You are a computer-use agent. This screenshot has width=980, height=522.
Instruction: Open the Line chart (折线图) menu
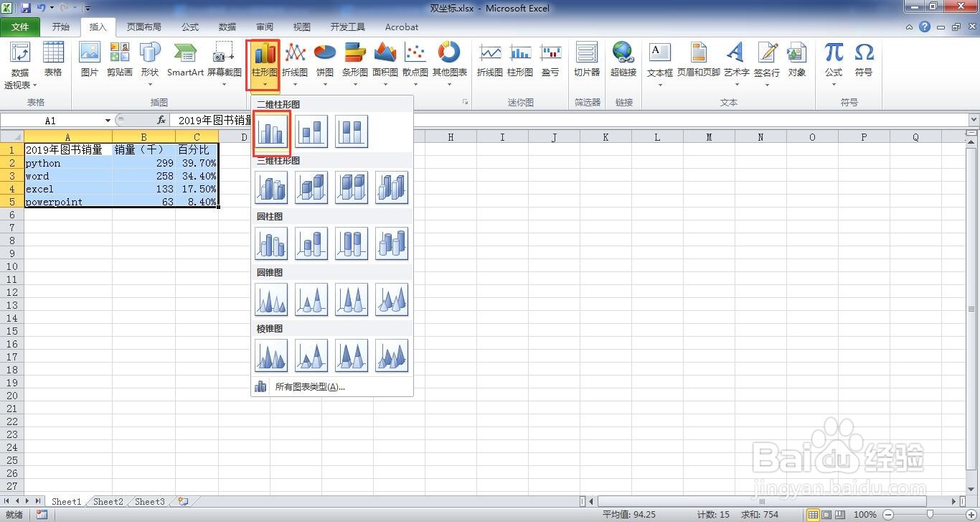295,65
